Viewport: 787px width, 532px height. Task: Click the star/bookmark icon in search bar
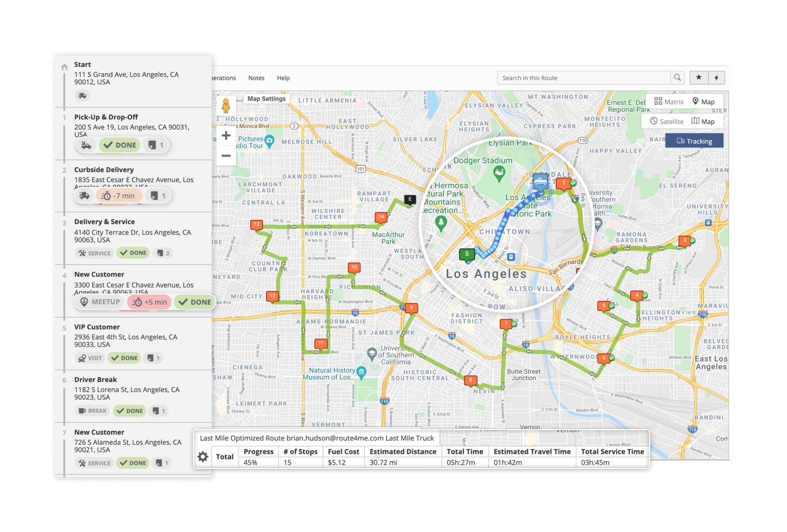699,77
